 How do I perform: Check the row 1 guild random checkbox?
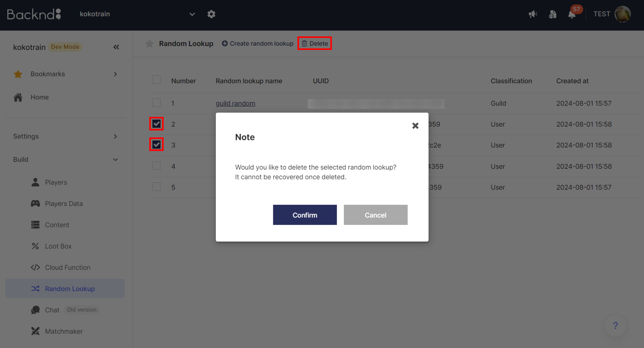156,103
